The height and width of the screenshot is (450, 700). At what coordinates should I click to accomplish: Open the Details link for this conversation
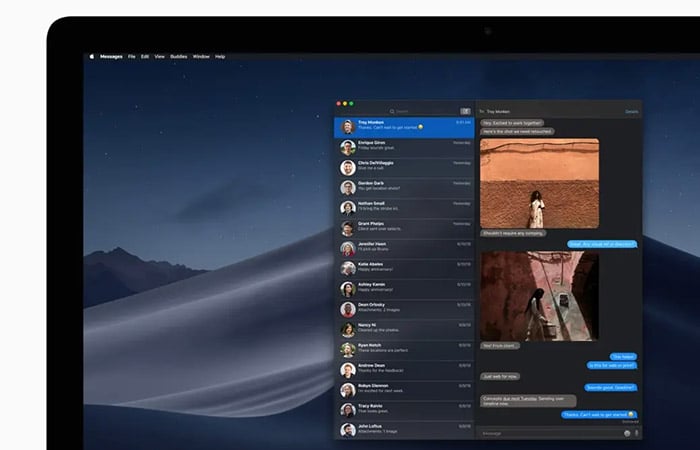tap(632, 112)
